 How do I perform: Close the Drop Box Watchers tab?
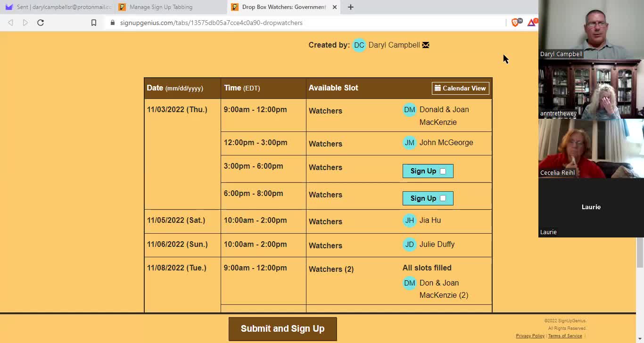335,7
